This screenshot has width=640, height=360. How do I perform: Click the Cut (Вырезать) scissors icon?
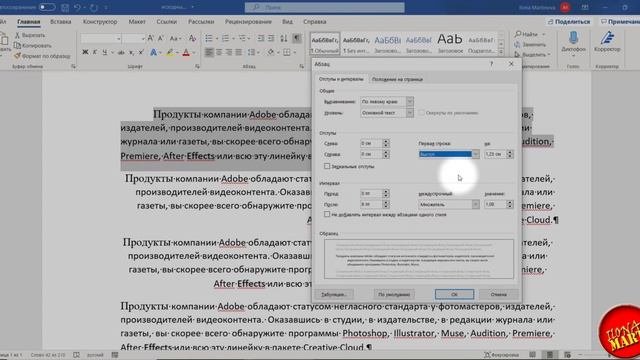coord(17,36)
